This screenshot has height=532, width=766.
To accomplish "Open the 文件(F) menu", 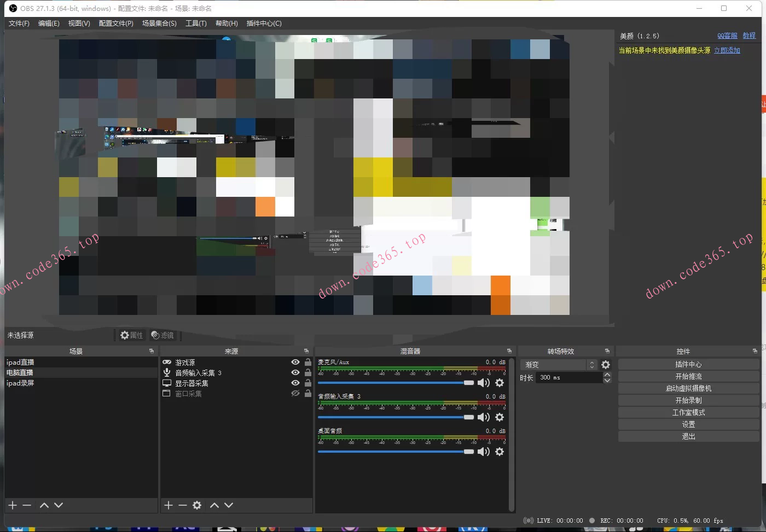I will [x=19, y=23].
